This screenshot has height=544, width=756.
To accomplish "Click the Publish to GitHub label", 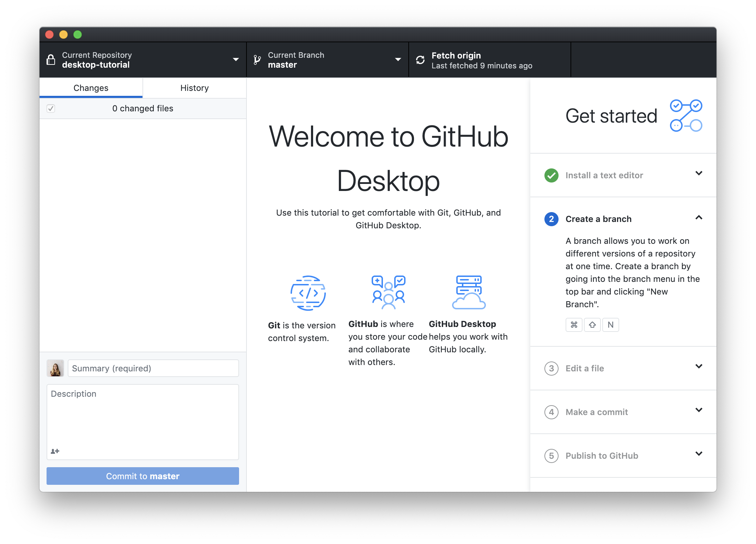I will pos(602,456).
